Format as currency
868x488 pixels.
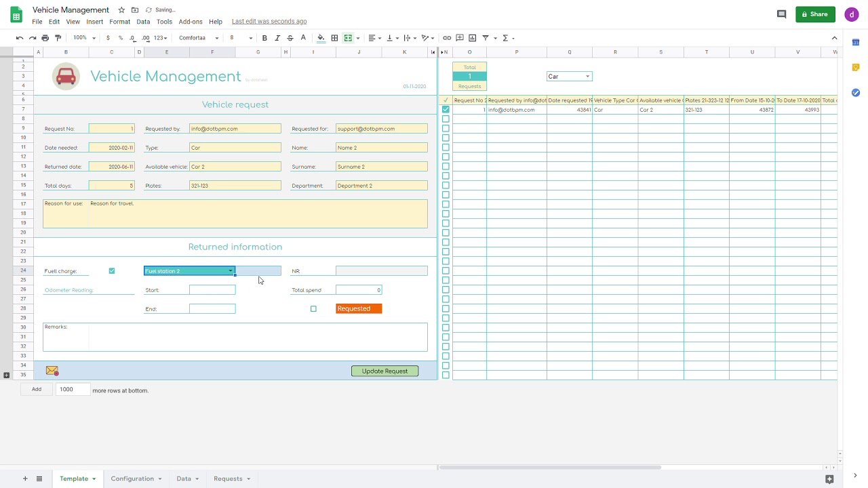click(x=108, y=38)
